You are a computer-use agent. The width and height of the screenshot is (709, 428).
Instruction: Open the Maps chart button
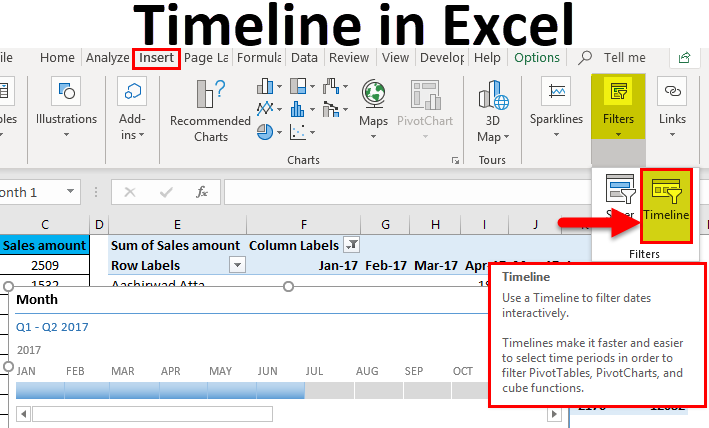coord(373,109)
